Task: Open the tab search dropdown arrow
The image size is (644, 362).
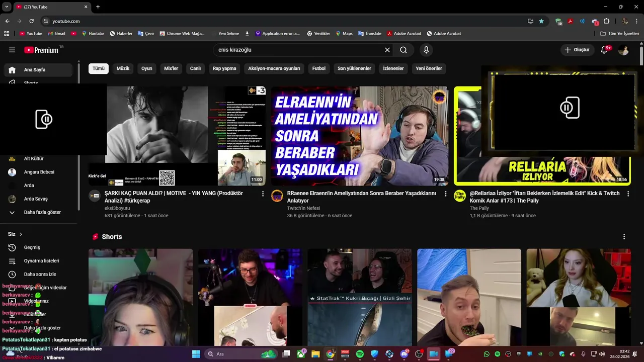Action: pos(7,7)
